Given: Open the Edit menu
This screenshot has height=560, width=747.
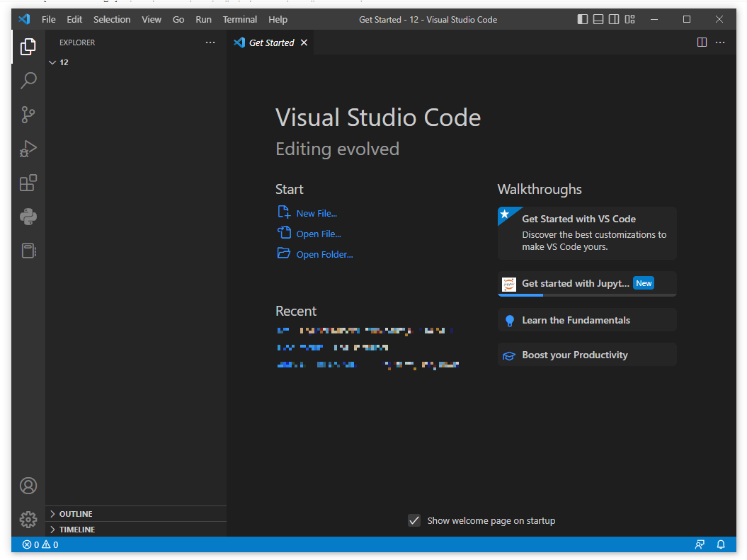Looking at the screenshot, I should 74,20.
